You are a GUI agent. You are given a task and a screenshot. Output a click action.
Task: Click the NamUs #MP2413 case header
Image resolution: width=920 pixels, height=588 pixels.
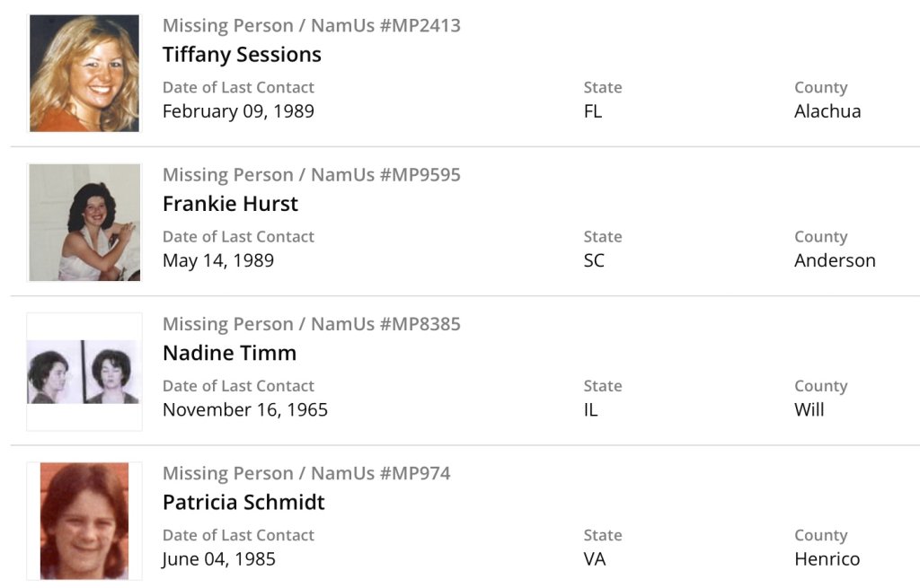[x=311, y=25]
